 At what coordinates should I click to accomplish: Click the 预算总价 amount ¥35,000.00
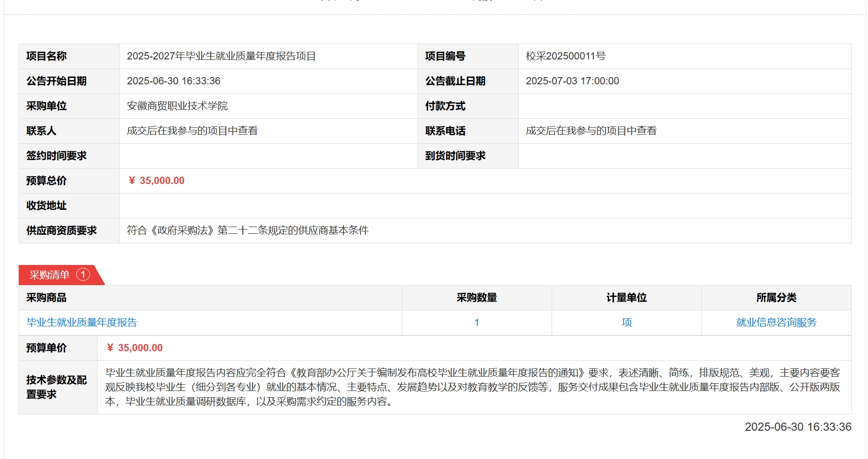(156, 181)
